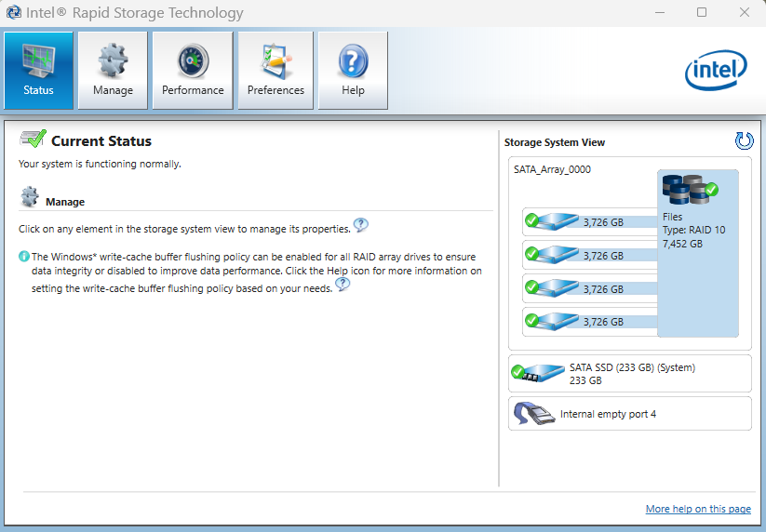Image resolution: width=766 pixels, height=532 pixels.
Task: Switch to the Performance tab
Action: 193,71
